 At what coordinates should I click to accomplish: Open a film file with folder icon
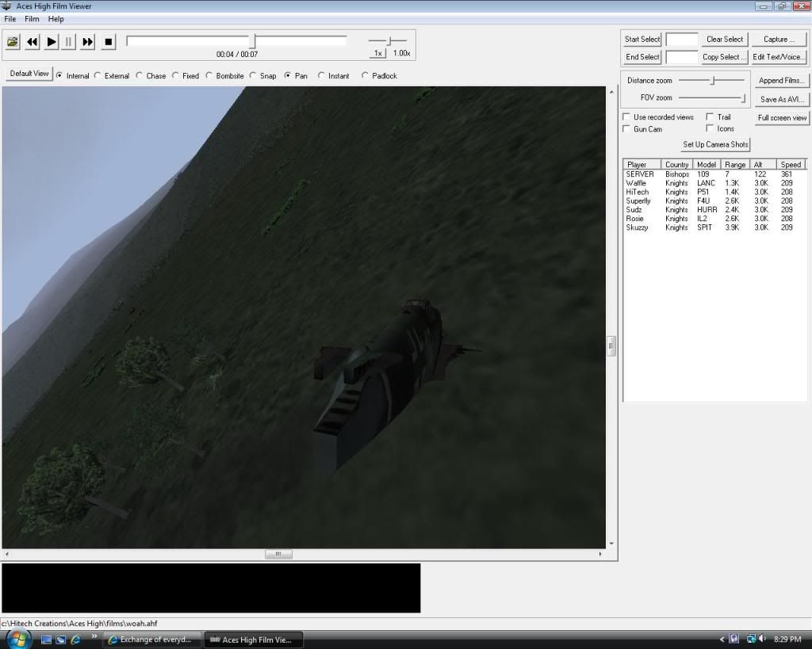tap(13, 42)
